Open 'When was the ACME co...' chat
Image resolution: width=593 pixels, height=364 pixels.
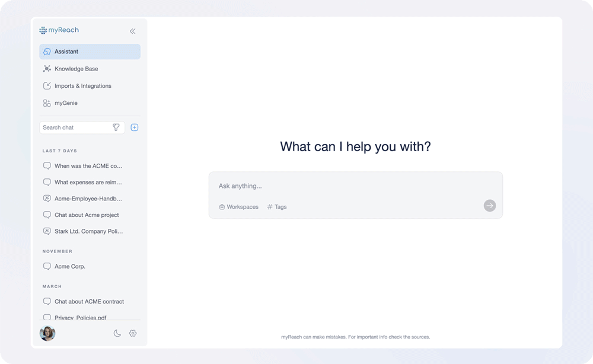88,166
